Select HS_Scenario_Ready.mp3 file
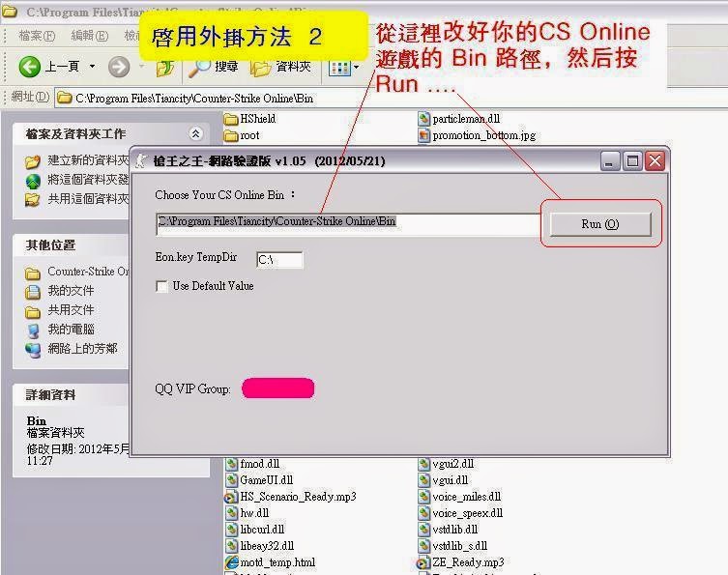The height and width of the screenshot is (575, 728). click(x=290, y=497)
